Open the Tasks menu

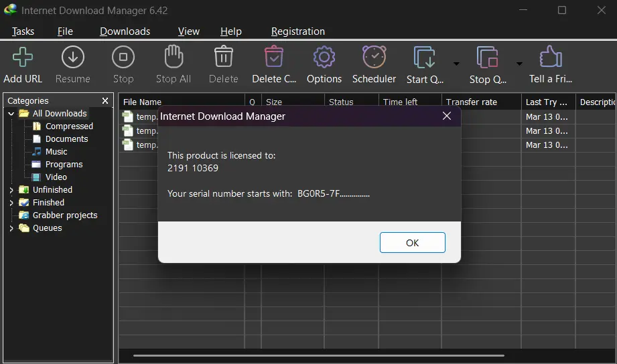pyautogui.click(x=23, y=31)
